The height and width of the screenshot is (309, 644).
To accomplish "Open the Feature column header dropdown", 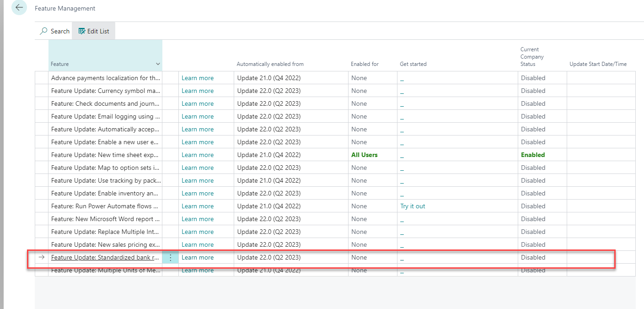I will click(x=158, y=64).
